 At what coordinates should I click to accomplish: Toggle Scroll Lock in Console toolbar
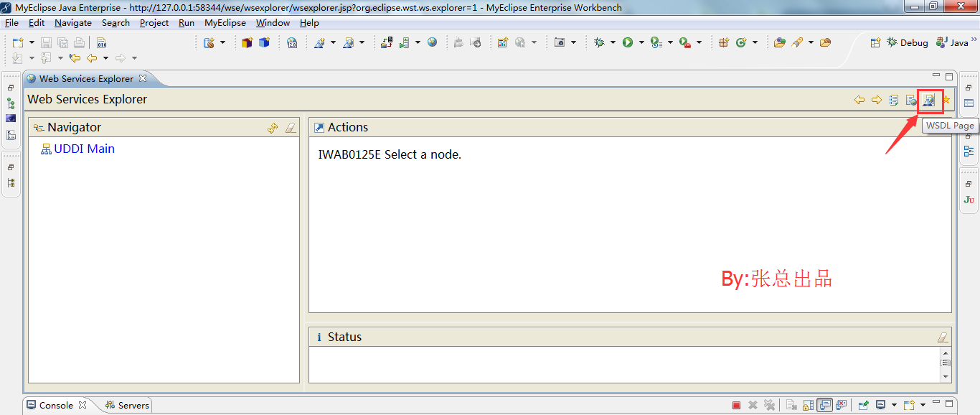click(x=808, y=405)
